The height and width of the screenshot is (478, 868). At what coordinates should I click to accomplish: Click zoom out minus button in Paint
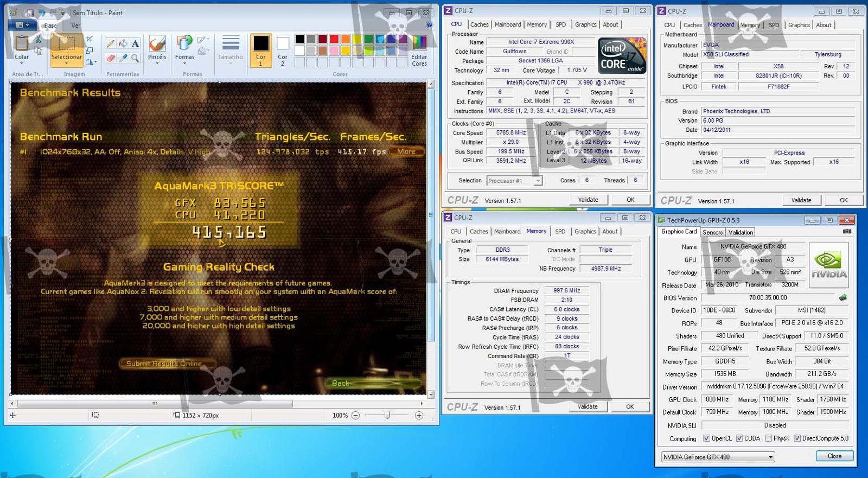[x=355, y=416]
